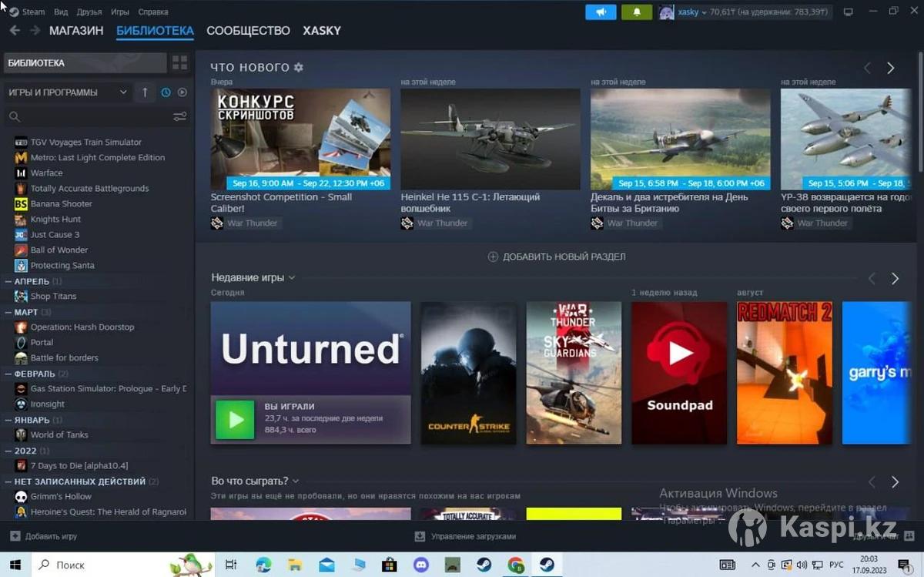This screenshot has height=577, width=924.
Task: Open Heinkel He 115 C-1 news thumbnail
Action: [x=490, y=139]
